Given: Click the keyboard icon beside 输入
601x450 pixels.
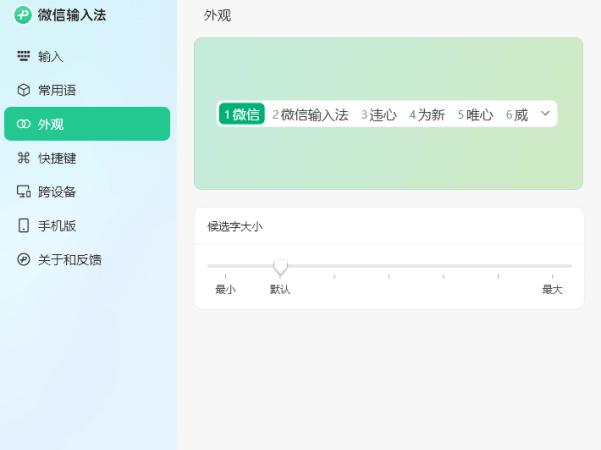Looking at the screenshot, I should click(24, 56).
